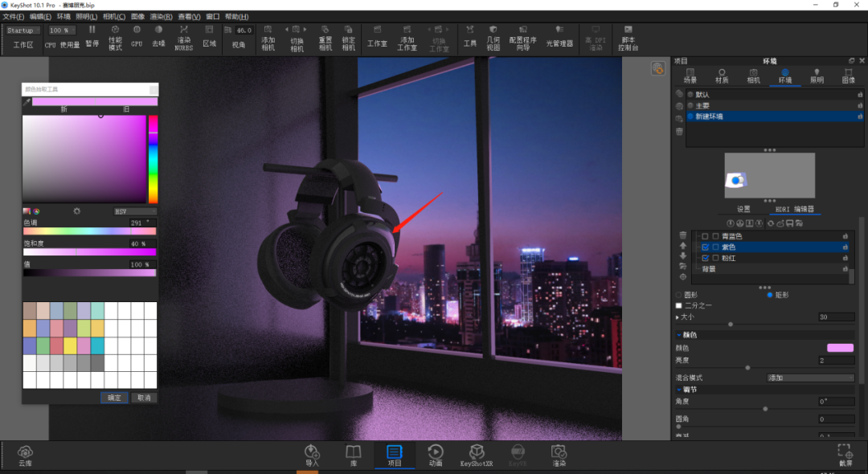
Task: Open the 云库 cloud library icon
Action: [x=25, y=456]
